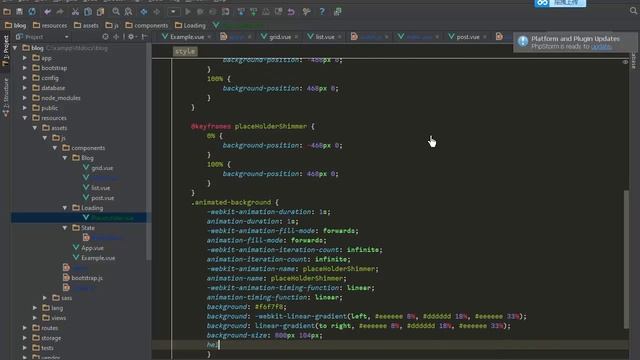Click the VCS Update Project icon
The image size is (640, 360).
click(241, 12)
